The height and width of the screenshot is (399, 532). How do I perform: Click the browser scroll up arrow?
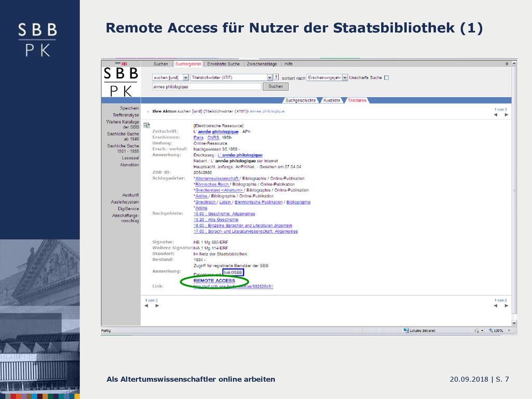514,63
